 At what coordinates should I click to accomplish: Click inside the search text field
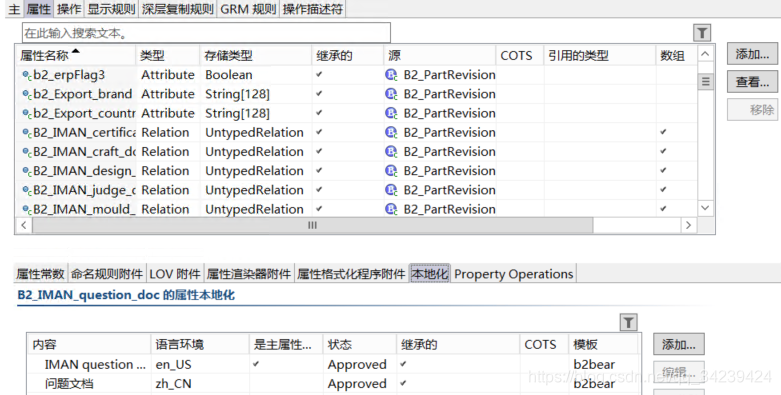[x=206, y=33]
